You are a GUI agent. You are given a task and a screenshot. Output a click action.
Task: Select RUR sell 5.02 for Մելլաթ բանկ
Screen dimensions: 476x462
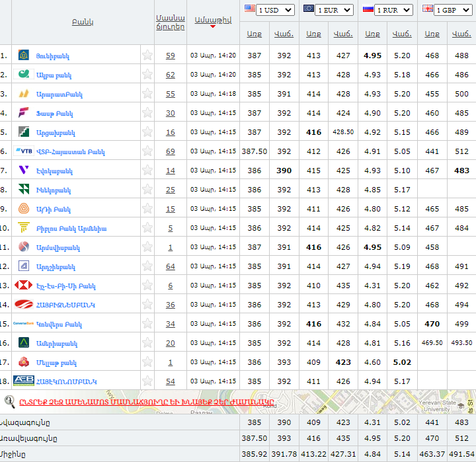[402, 362]
